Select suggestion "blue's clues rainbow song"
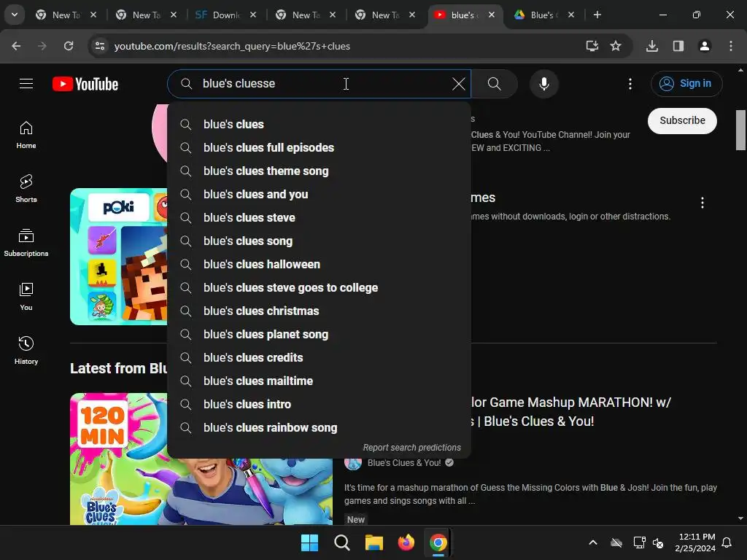This screenshot has height=560, width=747. pos(320,427)
